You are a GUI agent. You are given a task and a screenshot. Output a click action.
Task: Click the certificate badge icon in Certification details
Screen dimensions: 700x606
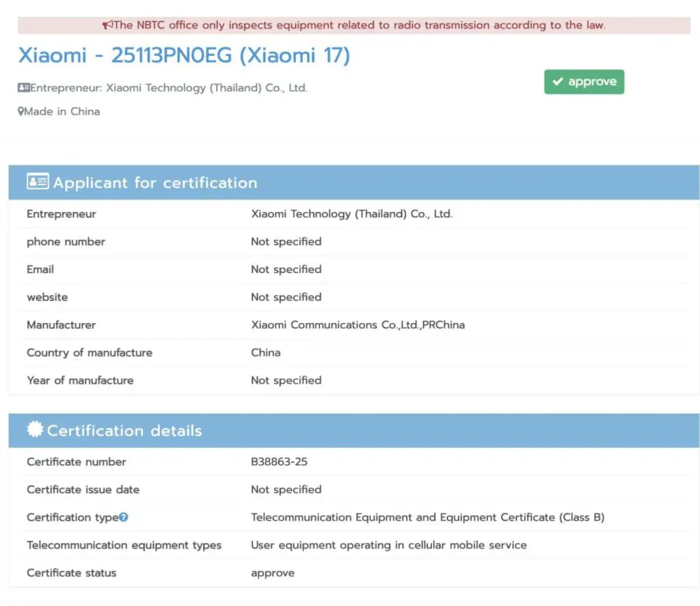point(35,430)
